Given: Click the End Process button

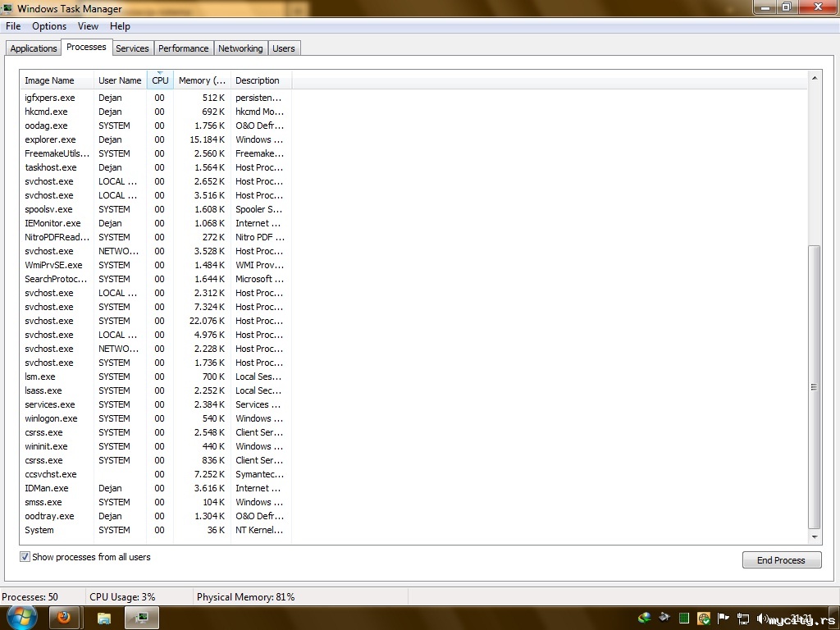Looking at the screenshot, I should (781, 559).
